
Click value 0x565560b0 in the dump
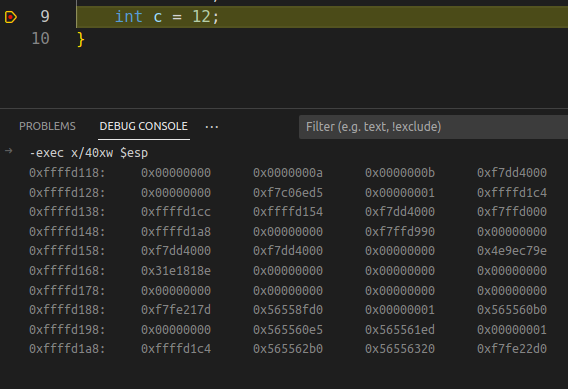512,310
